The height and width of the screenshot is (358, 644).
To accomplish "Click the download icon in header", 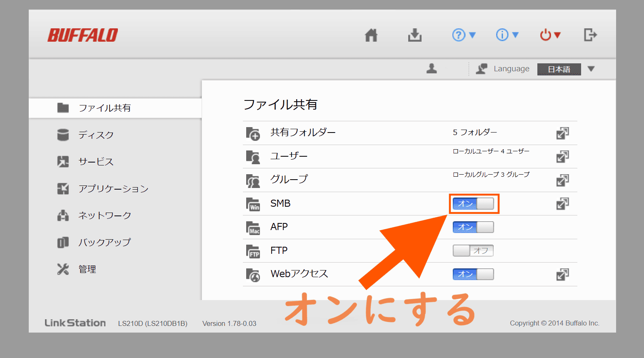I will point(414,35).
